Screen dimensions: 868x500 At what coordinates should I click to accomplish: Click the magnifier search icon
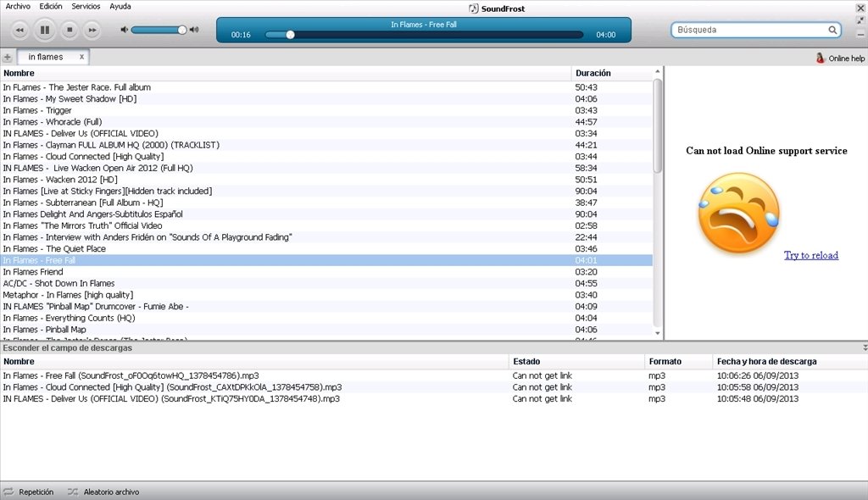tap(832, 30)
